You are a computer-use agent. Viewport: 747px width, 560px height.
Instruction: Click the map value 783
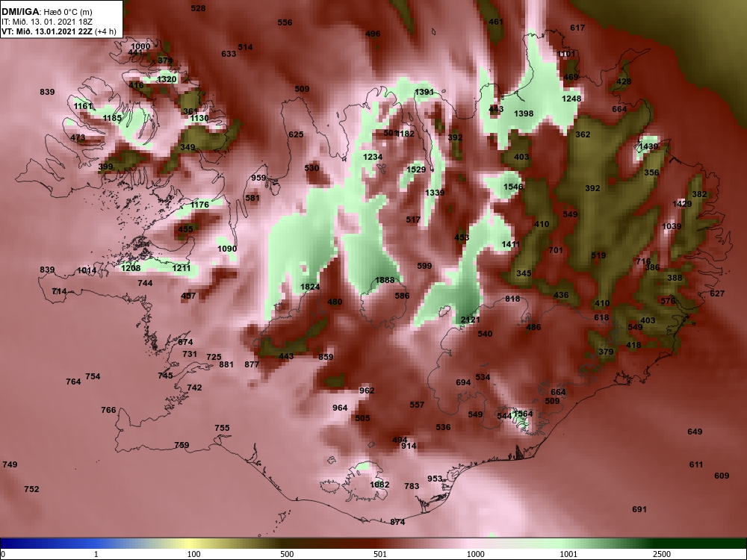pos(412,486)
